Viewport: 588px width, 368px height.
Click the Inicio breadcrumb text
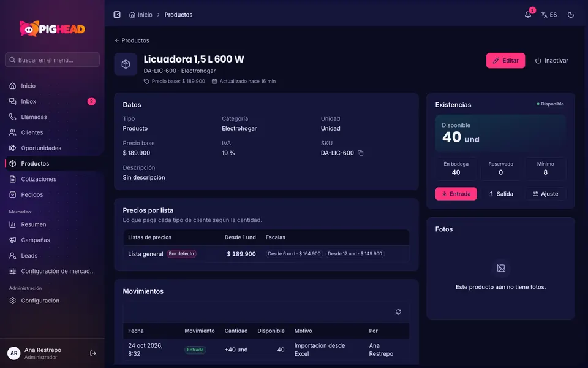[x=145, y=15]
